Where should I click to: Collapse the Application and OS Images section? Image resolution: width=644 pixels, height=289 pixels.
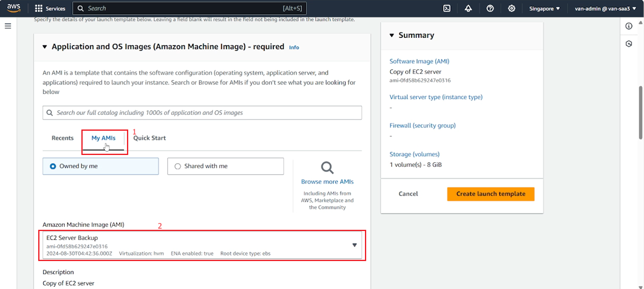(45, 47)
